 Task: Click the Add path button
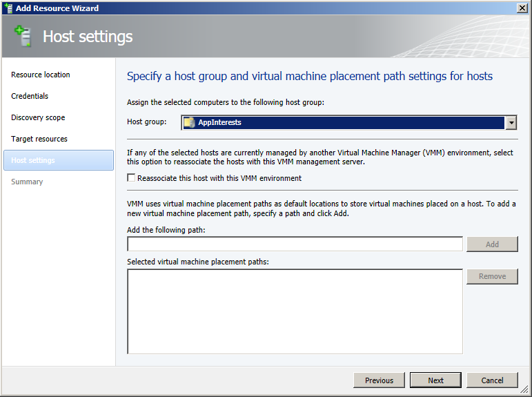(x=492, y=244)
